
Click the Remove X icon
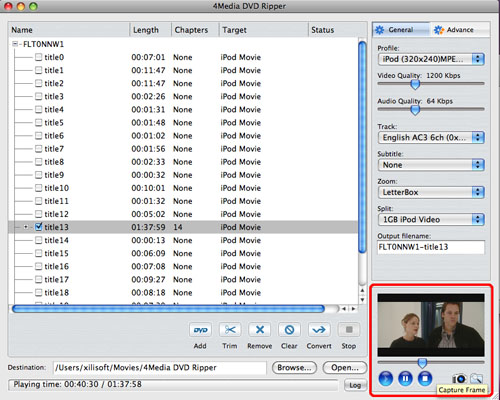[x=259, y=330]
